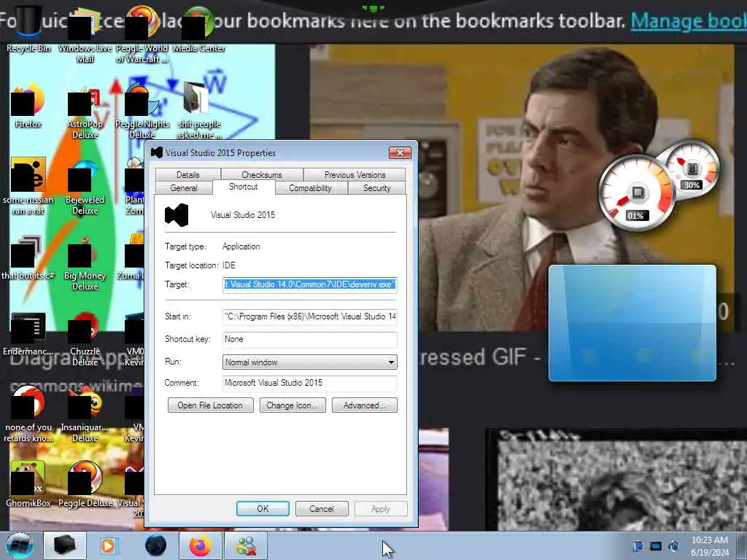Switch to the Security tab
Viewport: 747px width, 560px height.
(x=377, y=188)
